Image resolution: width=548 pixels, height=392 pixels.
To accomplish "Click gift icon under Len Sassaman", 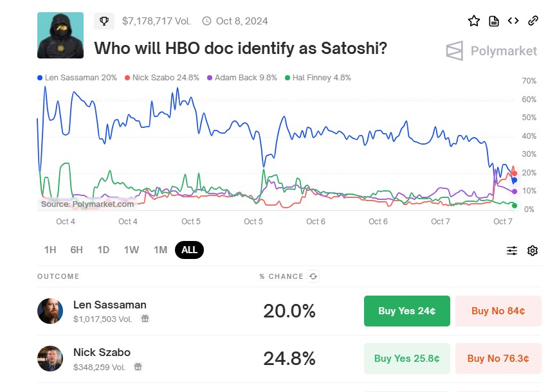I will [x=145, y=318].
